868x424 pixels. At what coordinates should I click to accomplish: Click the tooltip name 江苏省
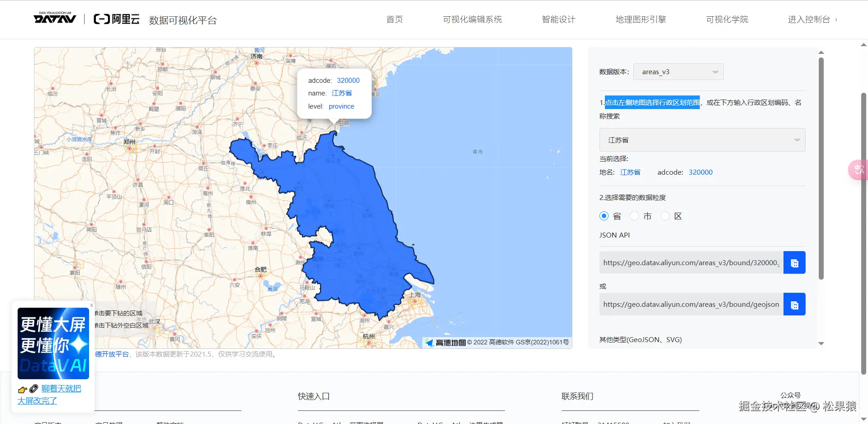coord(342,93)
